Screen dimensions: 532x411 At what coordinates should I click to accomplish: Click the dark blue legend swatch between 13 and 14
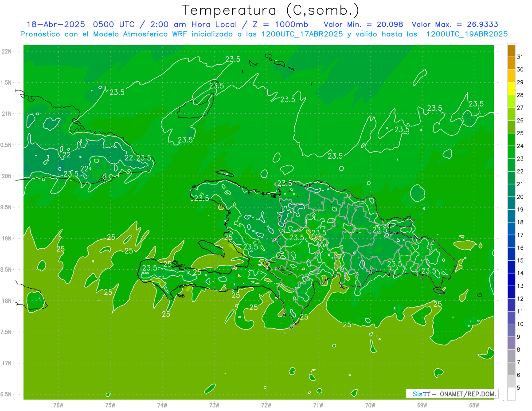pos(511,279)
